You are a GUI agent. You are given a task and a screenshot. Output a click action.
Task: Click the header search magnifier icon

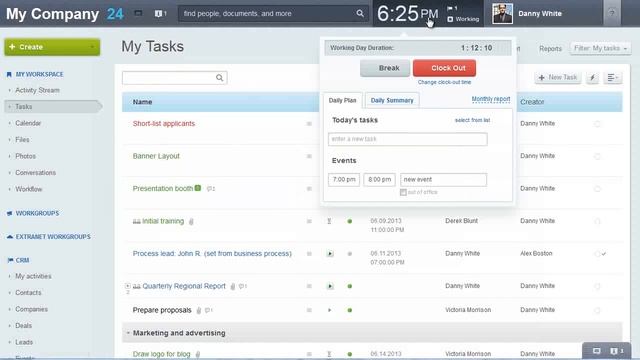click(360, 13)
